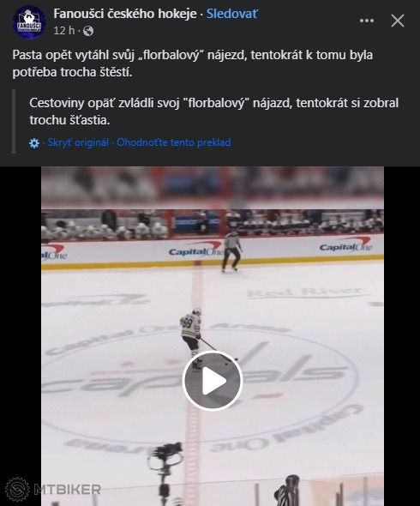Click the referee in the video frame

231,252
